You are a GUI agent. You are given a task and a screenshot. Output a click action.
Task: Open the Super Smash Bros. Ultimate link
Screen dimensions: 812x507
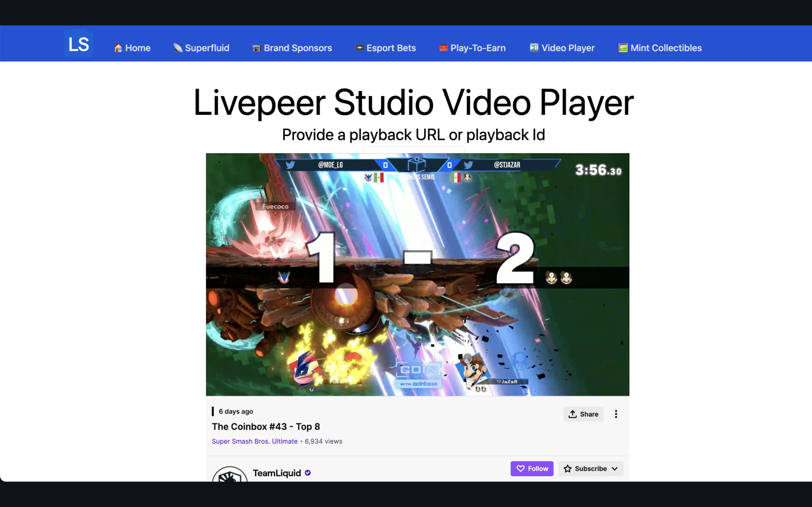[254, 441]
